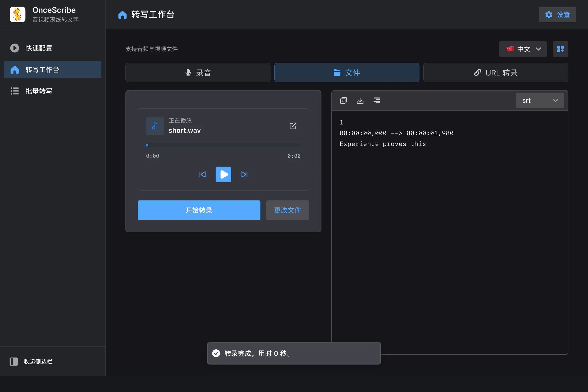Select 转写工作台 in the sidebar

coord(53,70)
